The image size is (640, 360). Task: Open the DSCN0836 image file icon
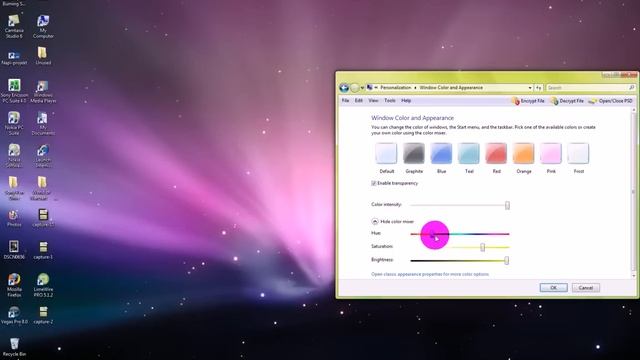[14, 250]
